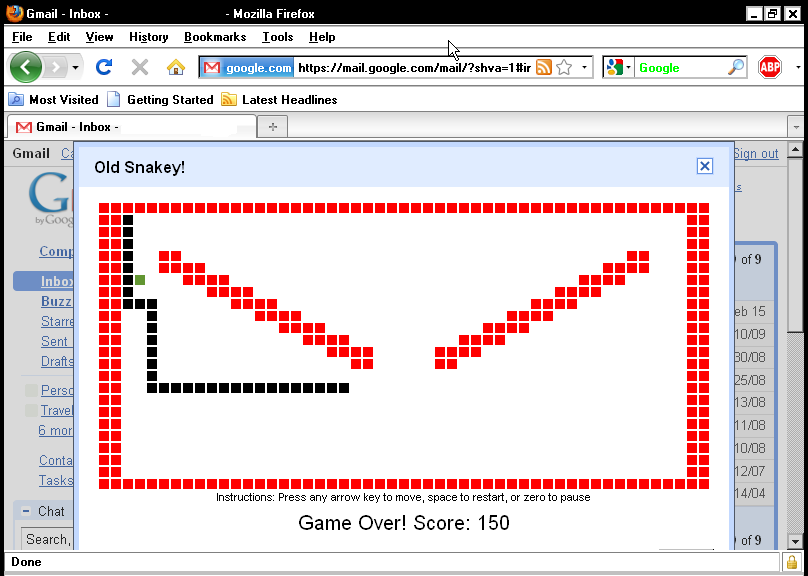
Task: Click the Stop loading X icon
Action: coord(140,67)
